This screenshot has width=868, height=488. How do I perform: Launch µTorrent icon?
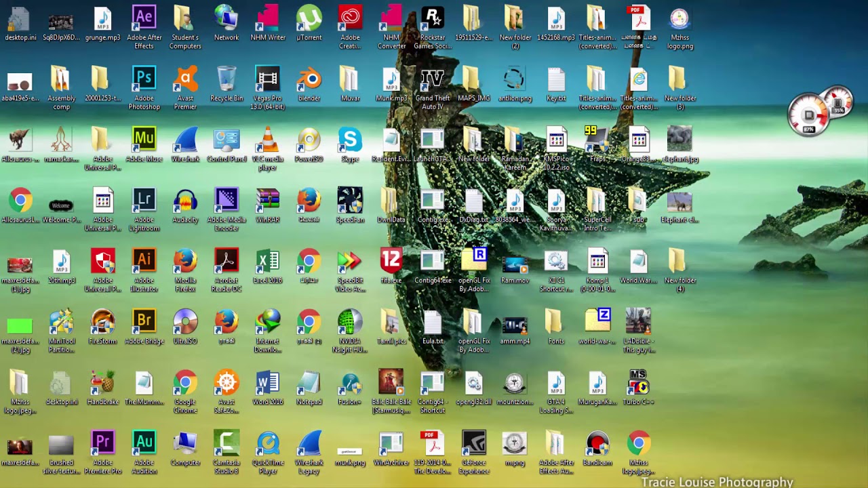[309, 23]
